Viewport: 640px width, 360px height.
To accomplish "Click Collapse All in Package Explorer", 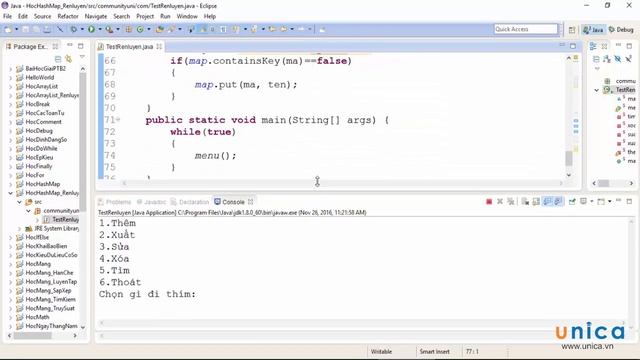I will click(x=58, y=59).
